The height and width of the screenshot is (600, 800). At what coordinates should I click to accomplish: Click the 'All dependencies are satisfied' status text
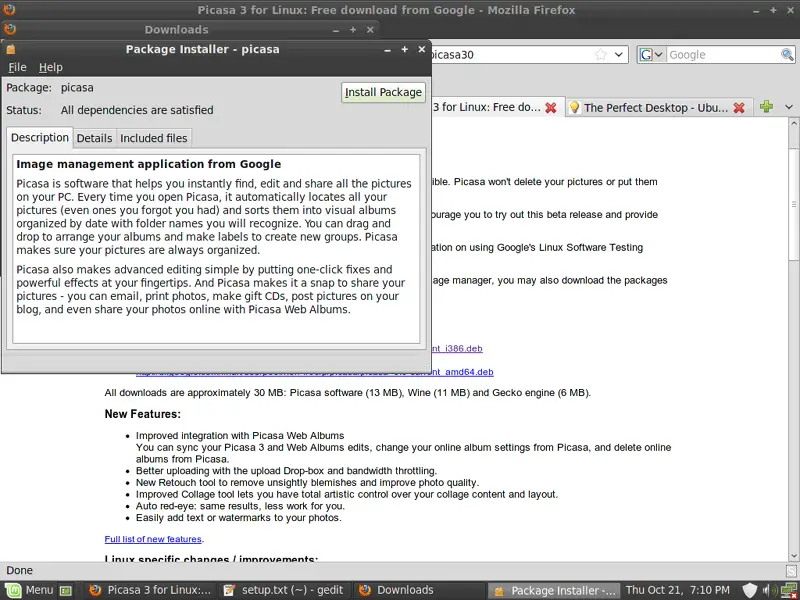pyautogui.click(x=137, y=110)
